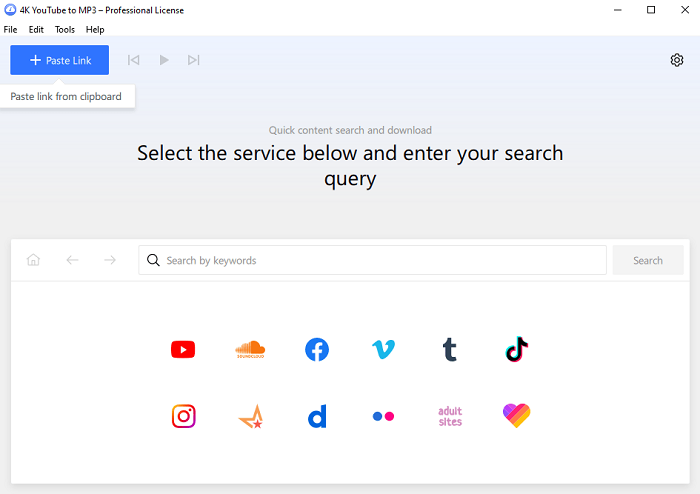Pick the Flickr service icon
The image size is (700, 494).
383,416
